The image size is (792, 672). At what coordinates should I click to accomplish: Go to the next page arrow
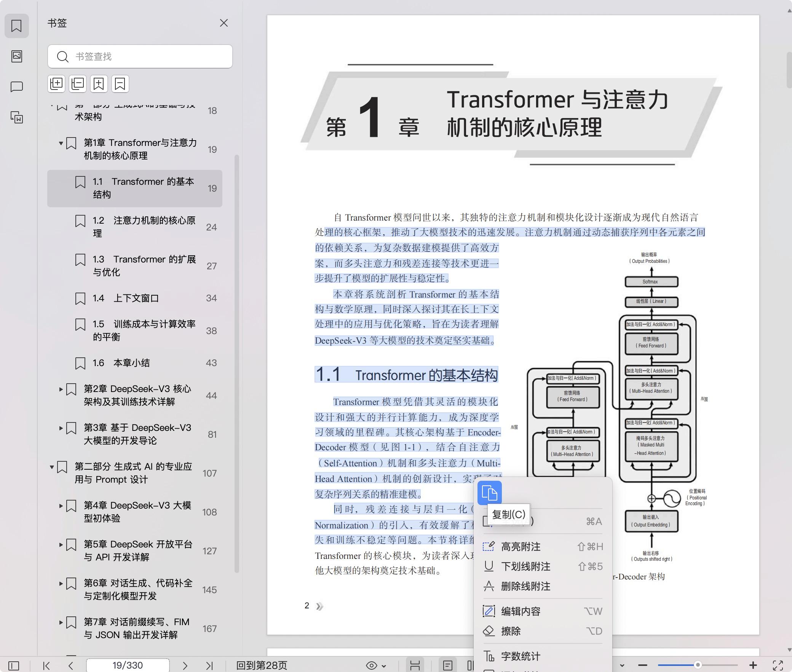tap(185, 666)
